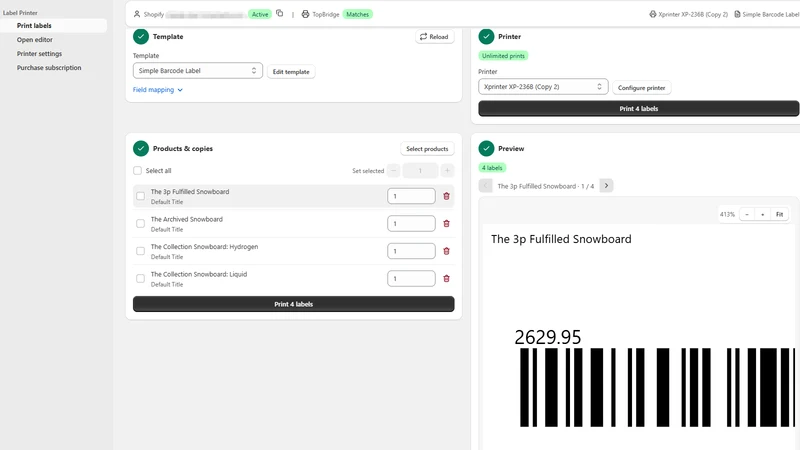Click the 413% zoom value
Image resolution: width=800 pixels, height=450 pixels.
click(727, 214)
